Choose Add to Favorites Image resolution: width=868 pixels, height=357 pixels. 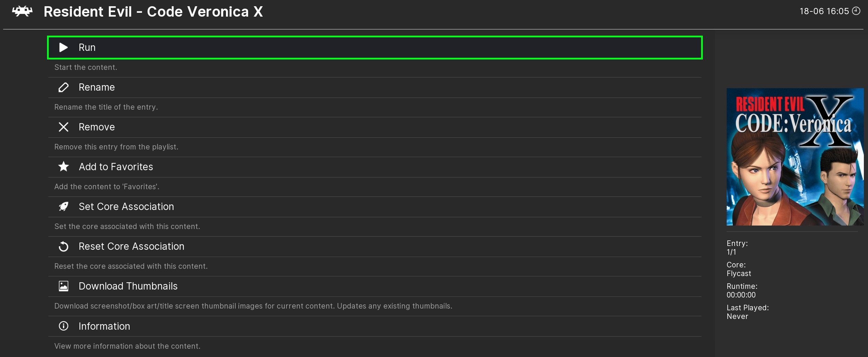[x=375, y=167]
